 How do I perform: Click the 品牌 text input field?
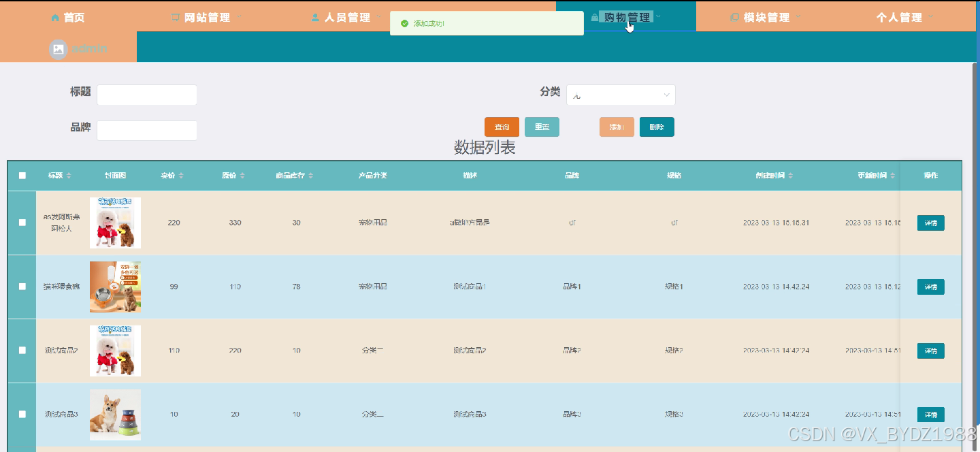147,131
